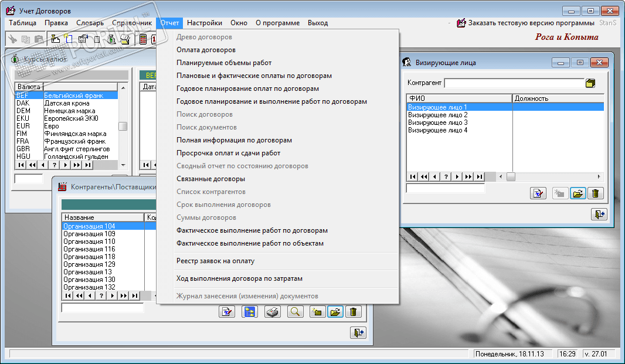The width and height of the screenshot is (625, 364).
Task: Click trash icon in Визирующие лица window
Action: (x=596, y=193)
